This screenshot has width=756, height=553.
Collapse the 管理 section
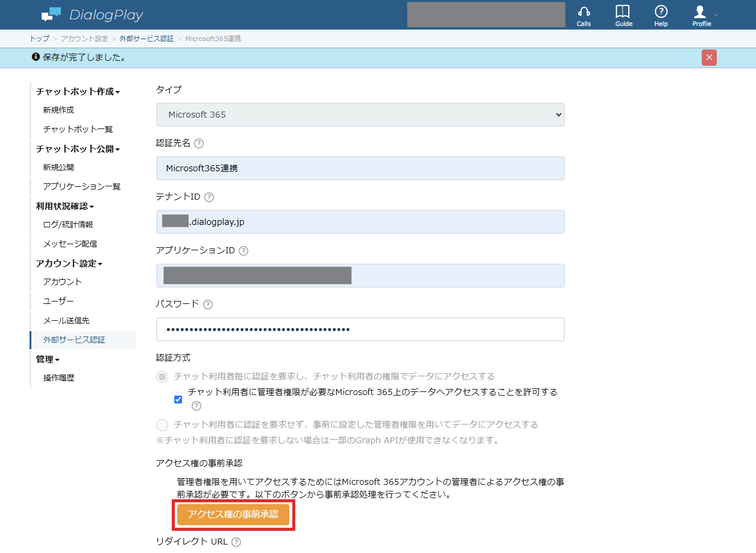(48, 359)
